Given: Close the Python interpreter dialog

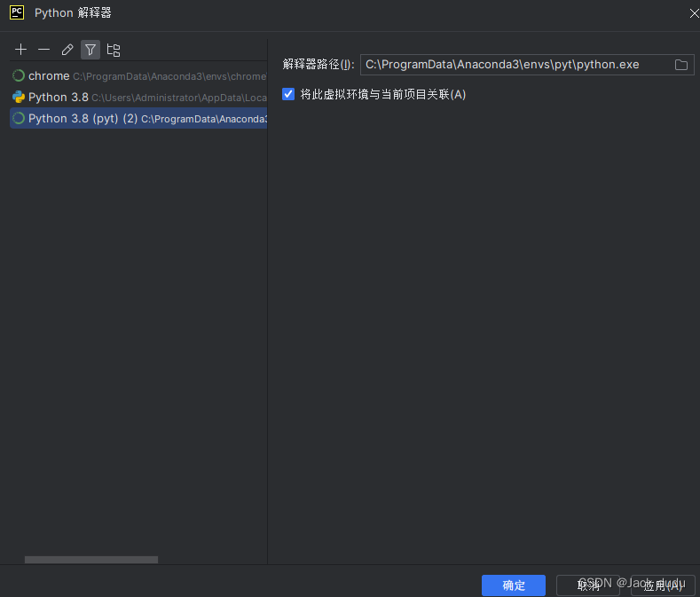Looking at the screenshot, I should coord(694,13).
